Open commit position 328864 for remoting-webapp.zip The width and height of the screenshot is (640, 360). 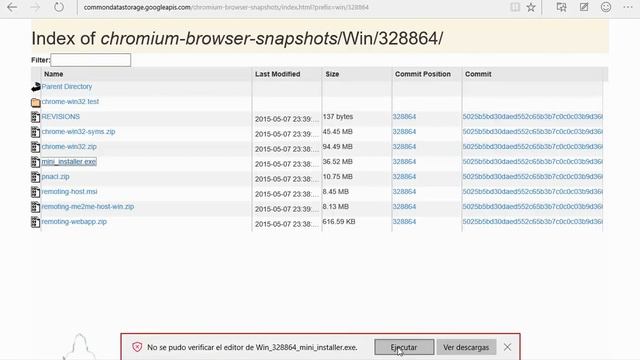click(404, 222)
